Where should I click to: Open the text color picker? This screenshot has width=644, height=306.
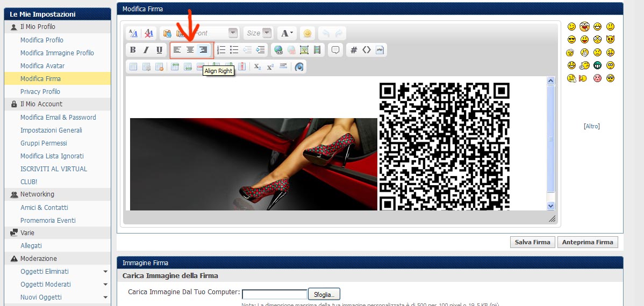pos(285,33)
